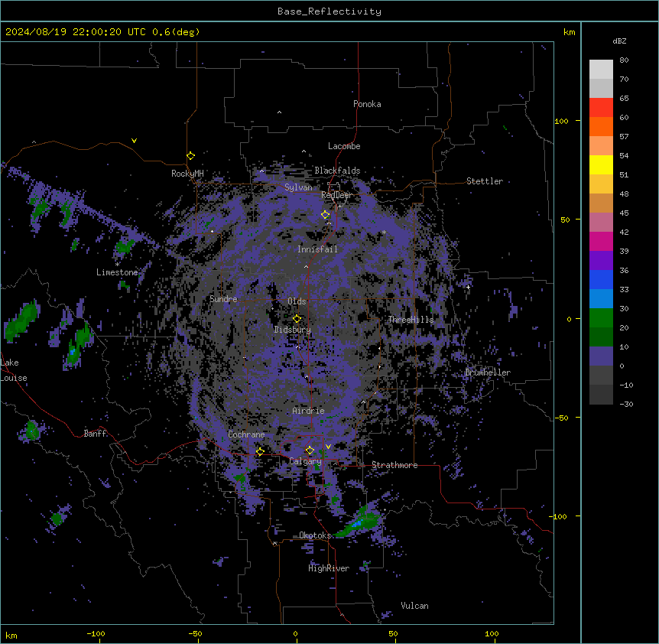
Task: Click the Limestone label
Action: [117, 272]
